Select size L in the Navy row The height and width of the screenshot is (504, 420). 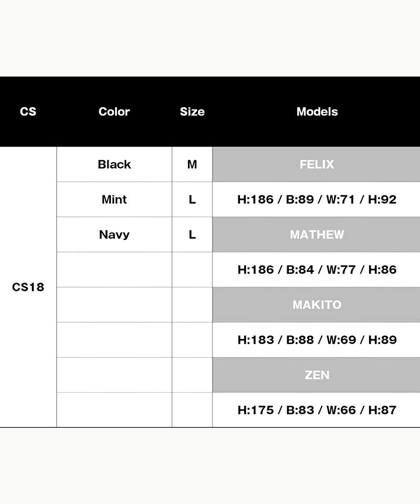192,234
